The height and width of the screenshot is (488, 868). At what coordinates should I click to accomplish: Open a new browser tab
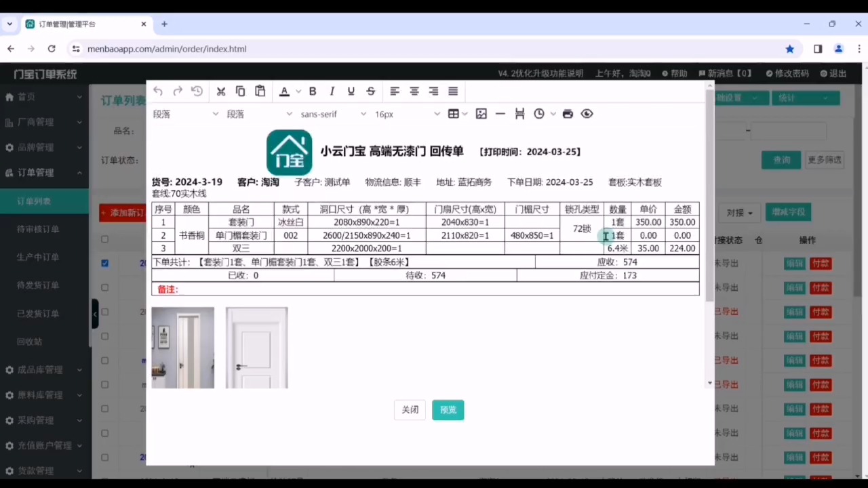click(164, 24)
